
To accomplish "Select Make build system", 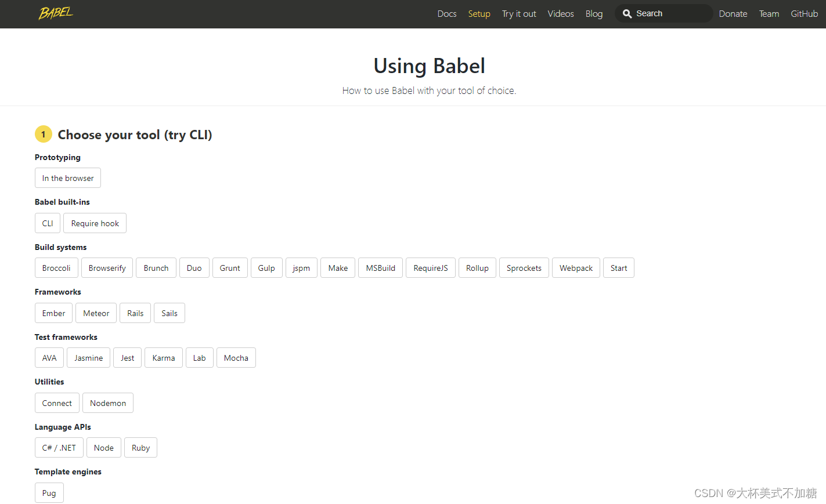I will 338,268.
